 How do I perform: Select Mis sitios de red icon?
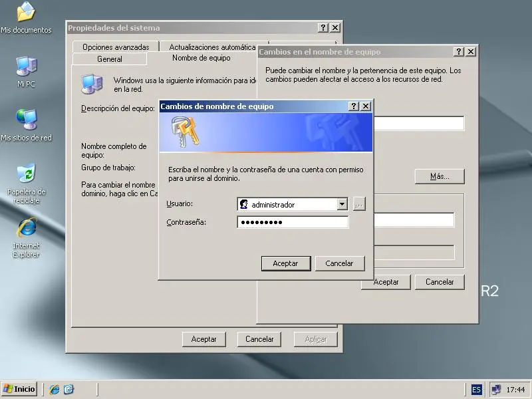(26, 125)
